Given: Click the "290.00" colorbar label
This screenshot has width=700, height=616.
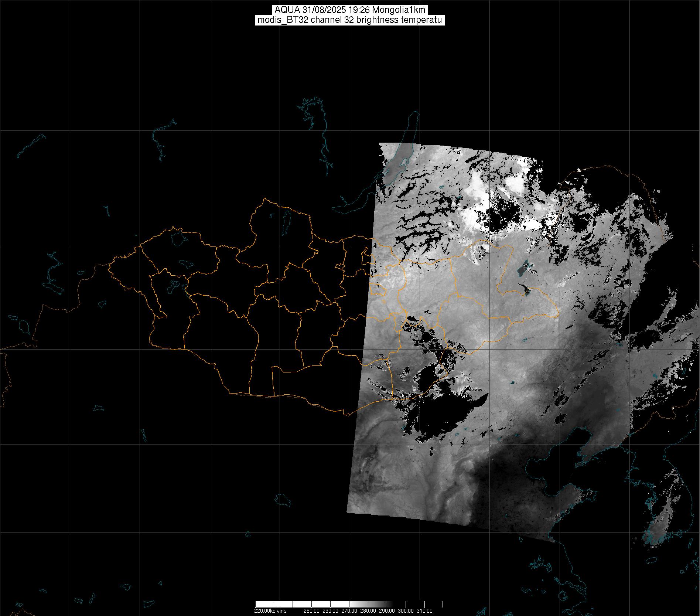Looking at the screenshot, I should tap(387, 611).
